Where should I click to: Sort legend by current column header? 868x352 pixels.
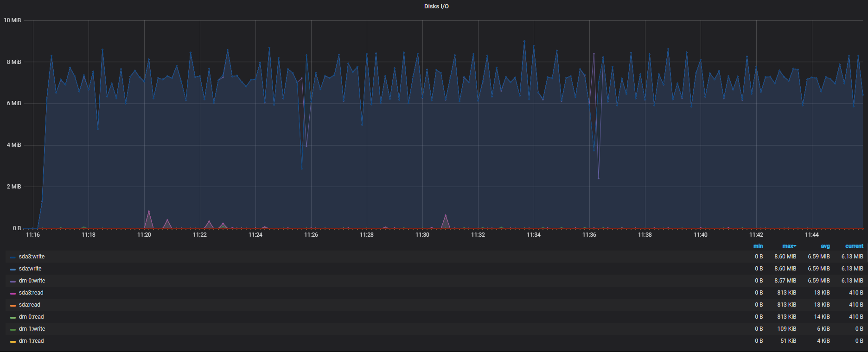coord(854,246)
